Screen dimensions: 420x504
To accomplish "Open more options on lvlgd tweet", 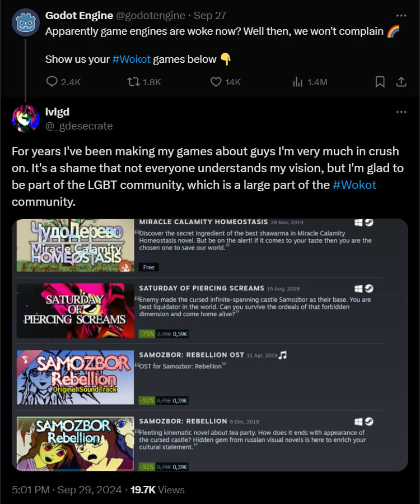I will tap(401, 112).
